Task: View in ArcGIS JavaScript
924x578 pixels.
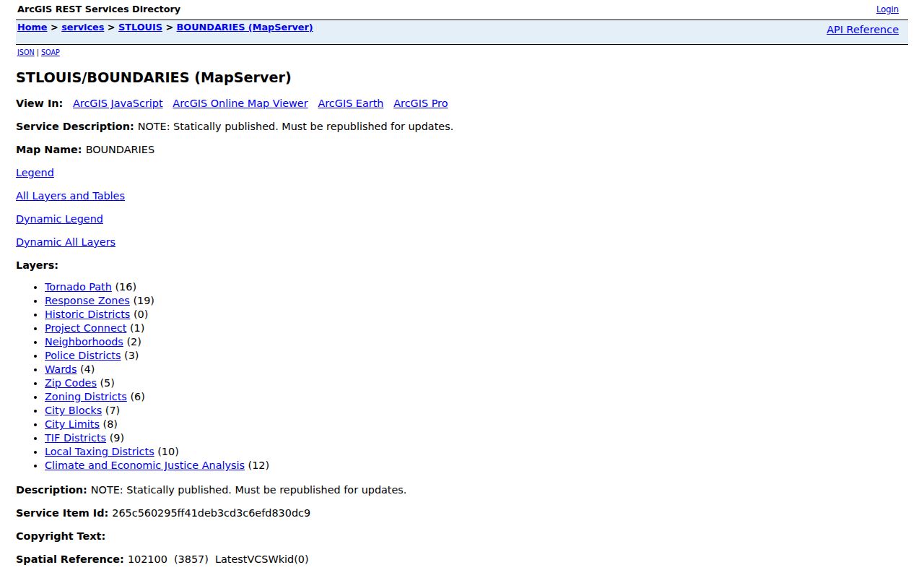Action: tap(118, 103)
